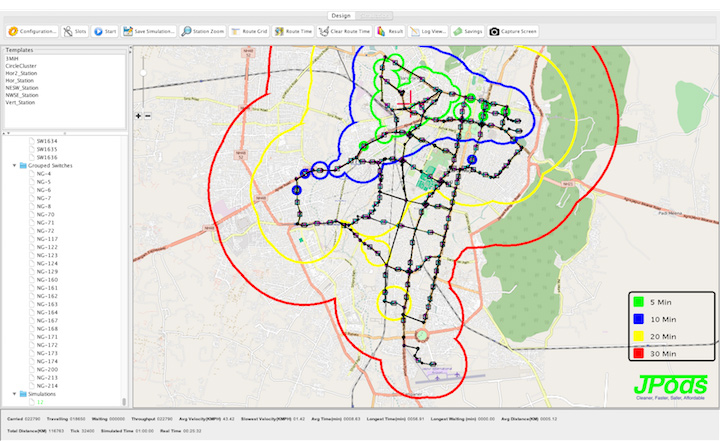720x441 pixels.
Task: Click the green 5 Min legend swatch
Action: [637, 301]
